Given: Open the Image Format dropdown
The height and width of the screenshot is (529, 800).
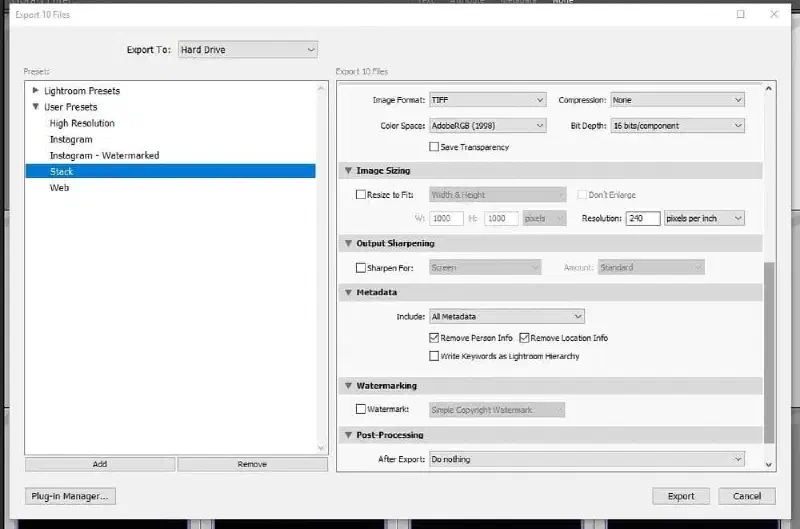Looking at the screenshot, I should click(x=488, y=100).
